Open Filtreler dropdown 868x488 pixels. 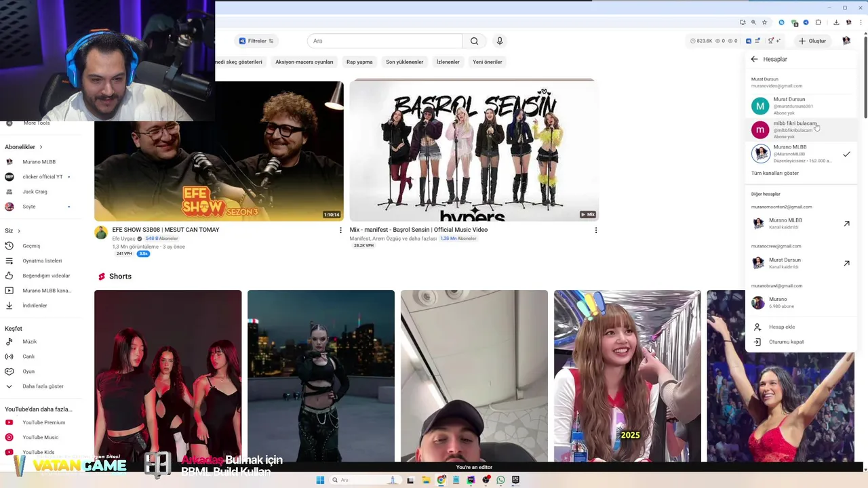pos(256,41)
